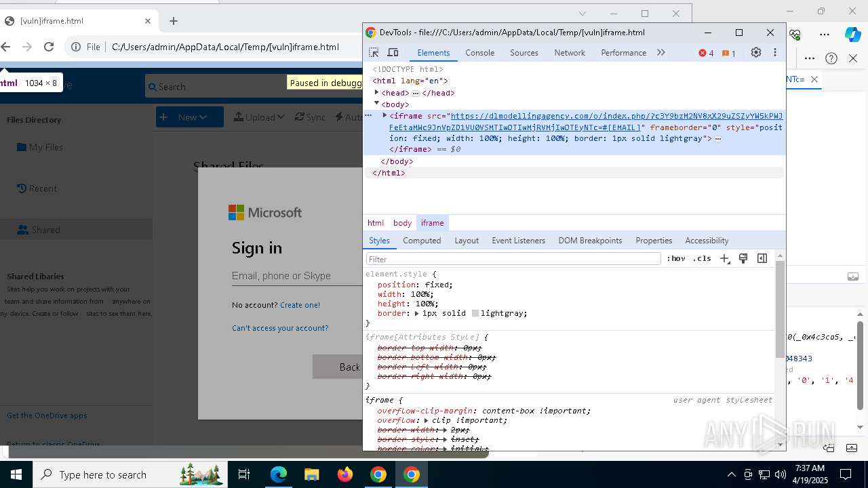This screenshot has width=868, height=488.
Task: Activate the inspect element picker in DevTools
Action: point(374,52)
